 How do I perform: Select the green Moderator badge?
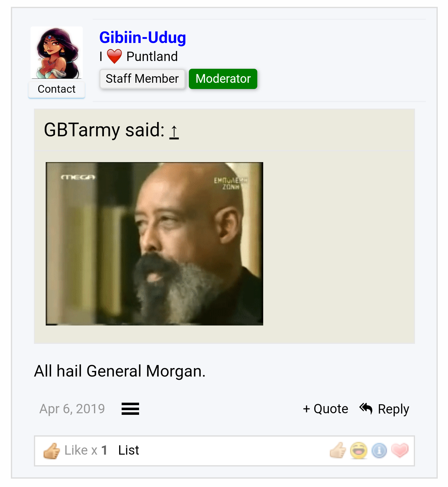[223, 79]
